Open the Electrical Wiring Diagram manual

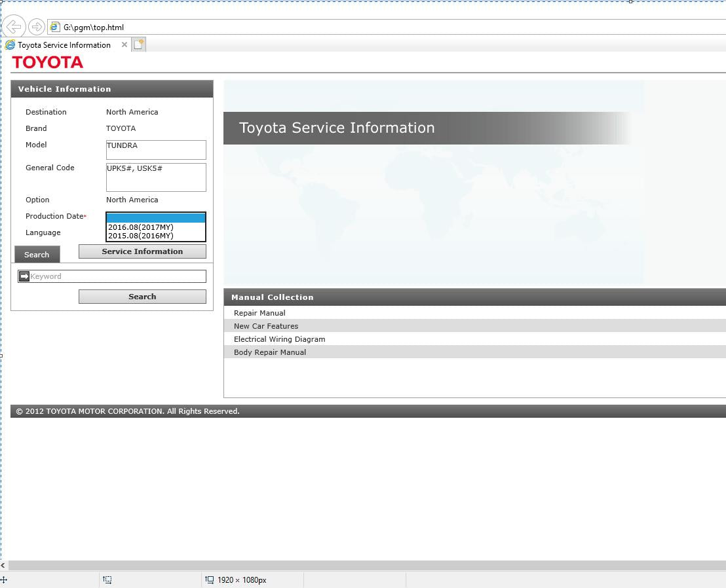click(279, 339)
